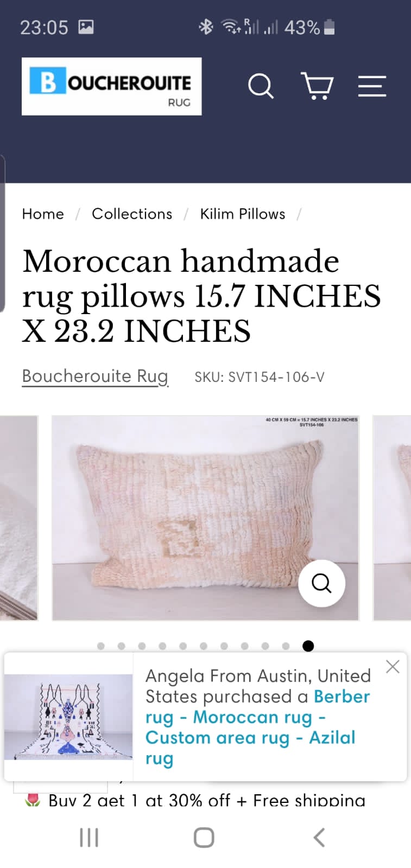Tap the Android home button
The image size is (411, 868).
[204, 838]
